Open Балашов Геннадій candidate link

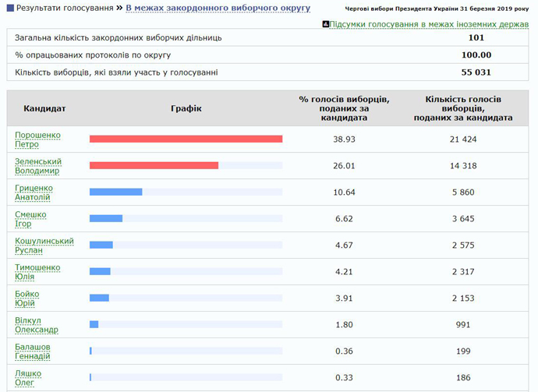(x=33, y=351)
